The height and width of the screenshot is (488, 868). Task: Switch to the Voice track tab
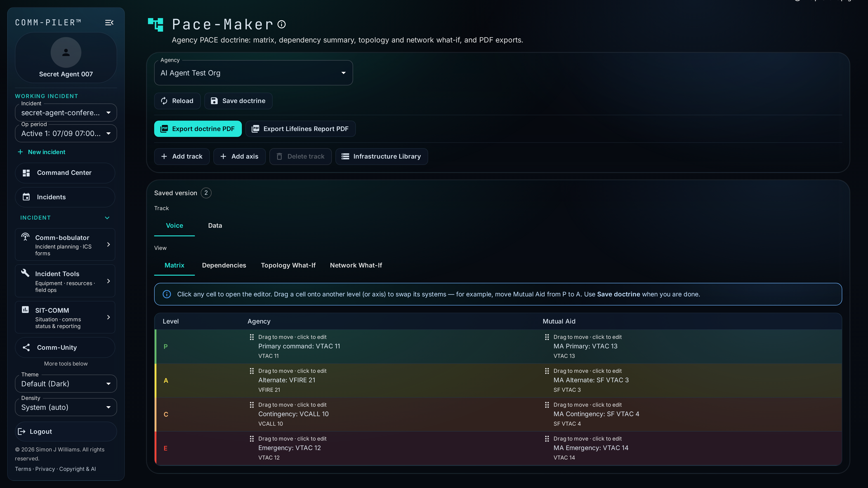[x=175, y=226]
